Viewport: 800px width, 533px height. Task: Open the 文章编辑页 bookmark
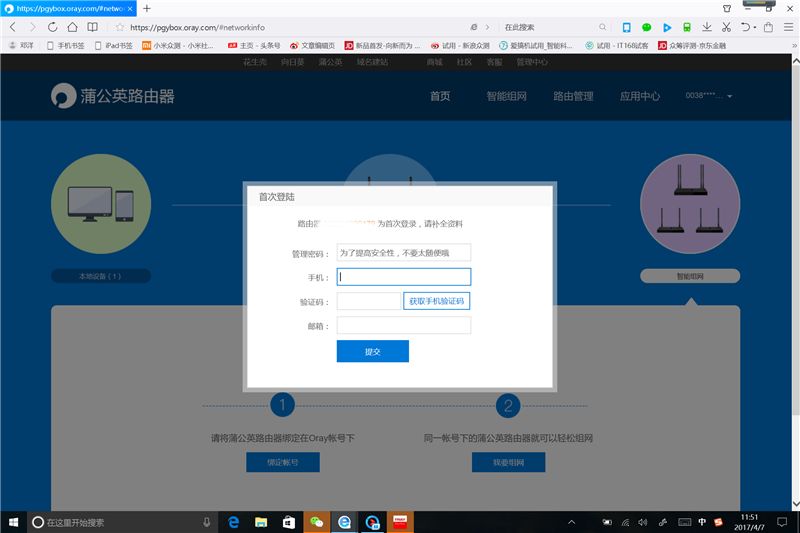coord(312,45)
